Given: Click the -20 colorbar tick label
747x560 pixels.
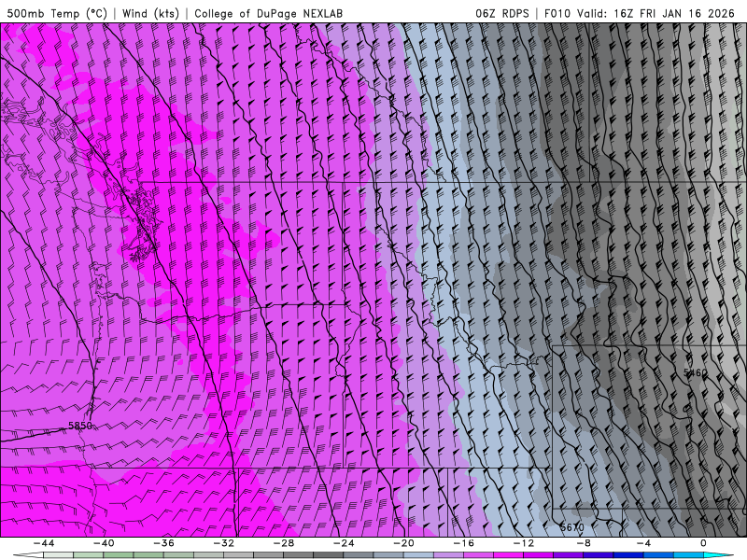Looking at the screenshot, I should tap(404, 543).
